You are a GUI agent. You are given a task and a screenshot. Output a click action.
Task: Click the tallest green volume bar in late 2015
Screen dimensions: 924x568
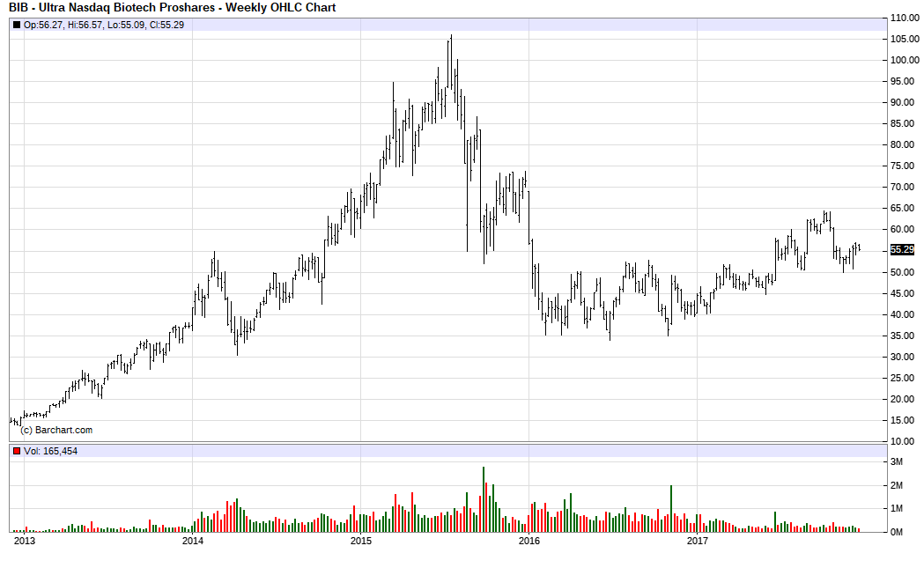pyautogui.click(x=484, y=499)
